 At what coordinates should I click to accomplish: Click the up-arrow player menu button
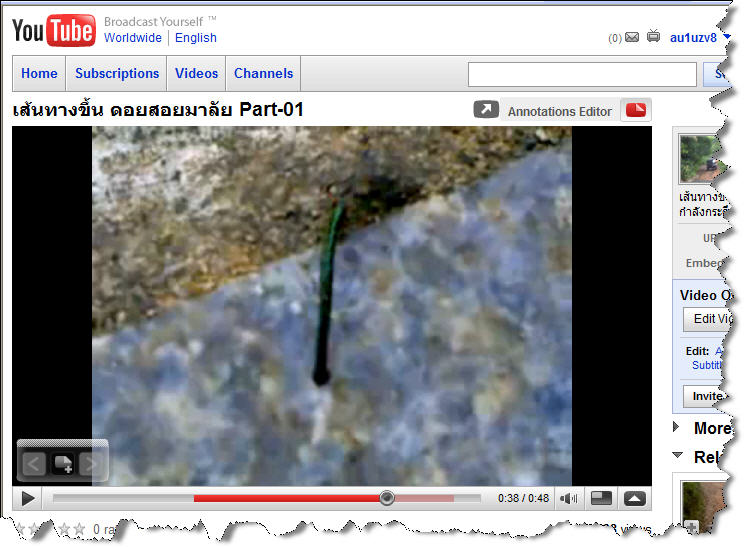(x=635, y=498)
